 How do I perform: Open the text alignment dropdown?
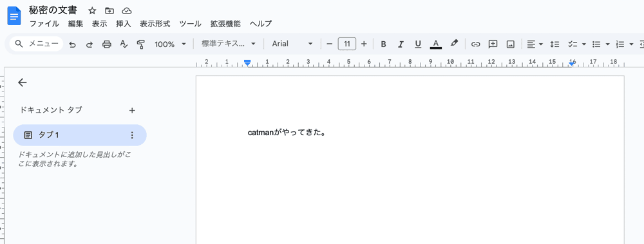point(535,44)
